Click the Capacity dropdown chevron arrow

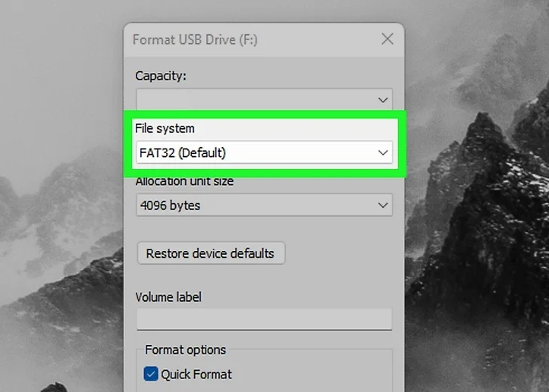click(x=383, y=99)
